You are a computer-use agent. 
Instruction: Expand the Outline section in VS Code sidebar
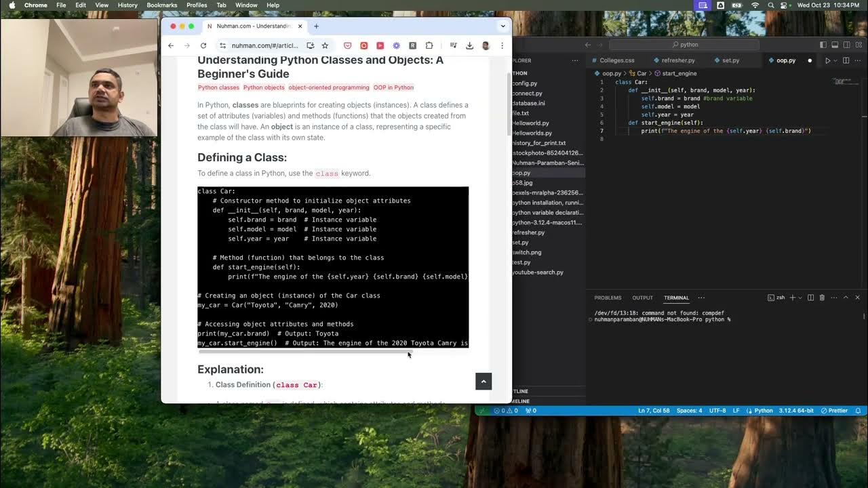521,391
